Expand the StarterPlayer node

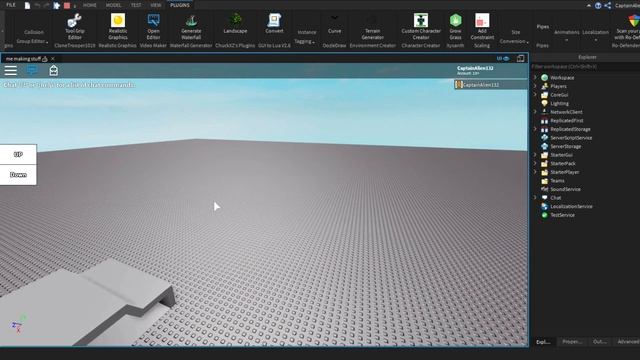[535, 172]
